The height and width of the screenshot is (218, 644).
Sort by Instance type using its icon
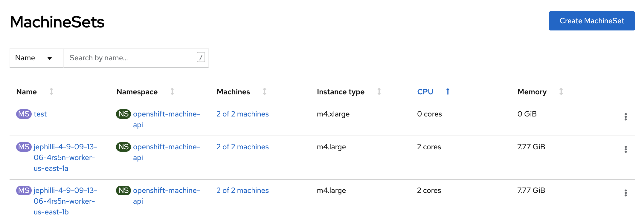(x=379, y=91)
